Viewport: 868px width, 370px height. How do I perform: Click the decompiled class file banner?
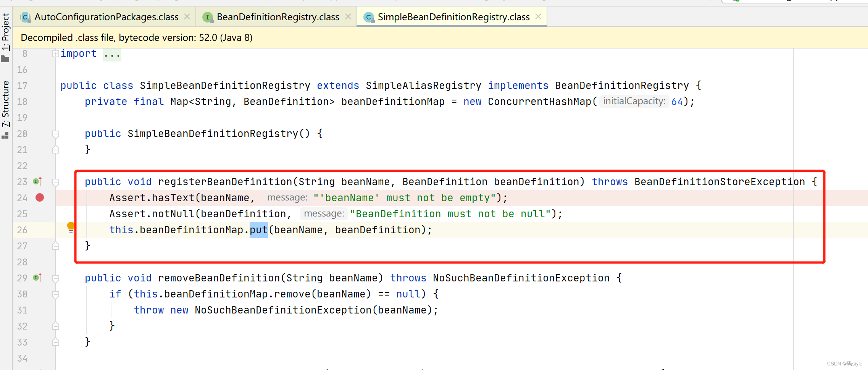pos(440,37)
